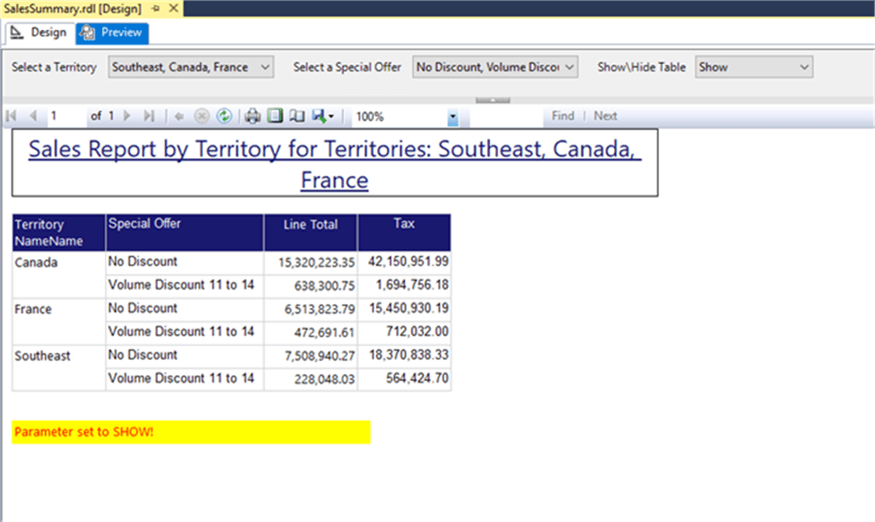Click back to parent report arrow

pos(179,116)
